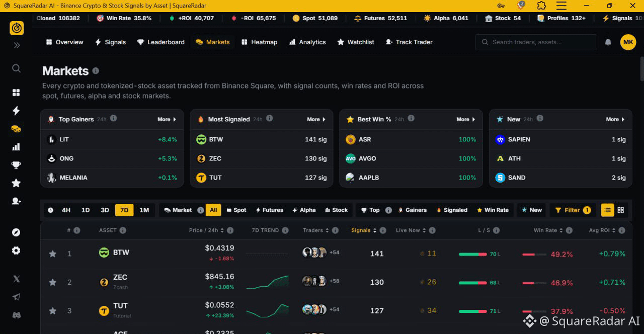Click the info icon beside Most Signaled
644x334 pixels.
point(270,118)
